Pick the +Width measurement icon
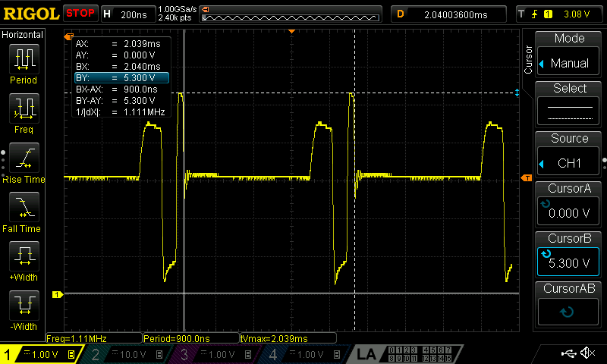Screen dimensions: 607x364 point(24,259)
